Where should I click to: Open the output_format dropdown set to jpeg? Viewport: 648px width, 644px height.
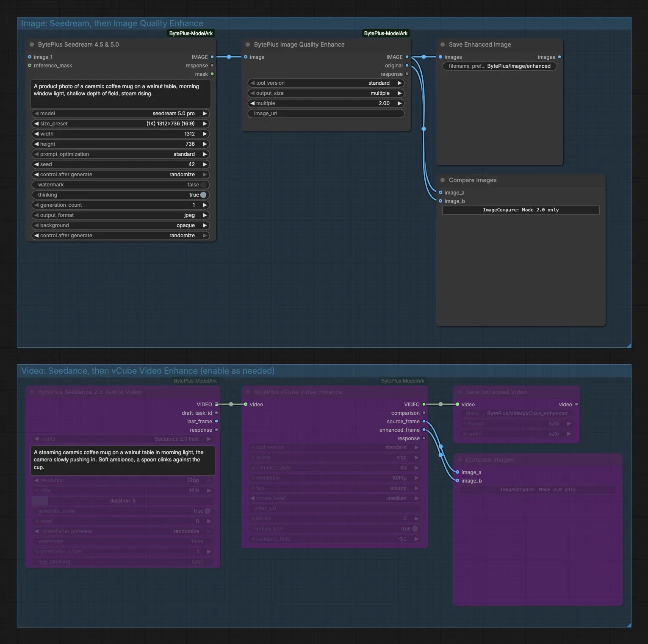coord(121,215)
